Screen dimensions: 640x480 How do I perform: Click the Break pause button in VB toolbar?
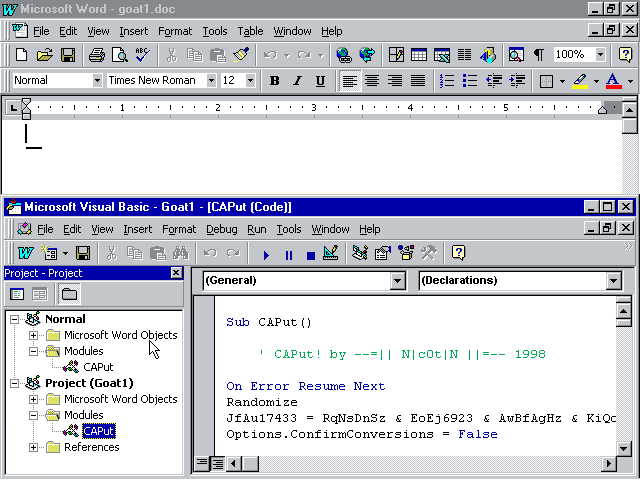[x=289, y=255]
